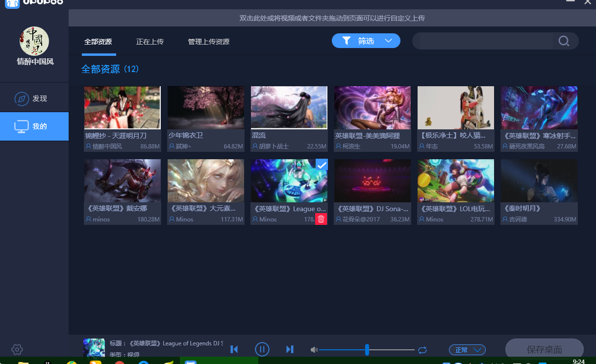This screenshot has width=596, height=364.
Task: Delete the selected League of Legends wallpaper
Action: point(321,219)
